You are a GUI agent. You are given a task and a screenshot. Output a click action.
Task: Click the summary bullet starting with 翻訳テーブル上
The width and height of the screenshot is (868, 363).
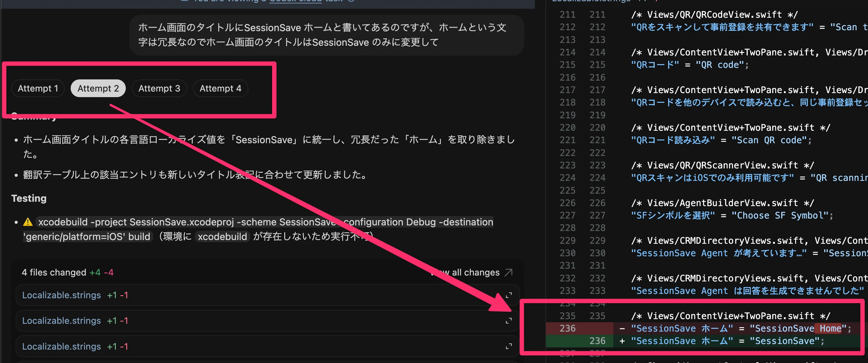pos(195,175)
